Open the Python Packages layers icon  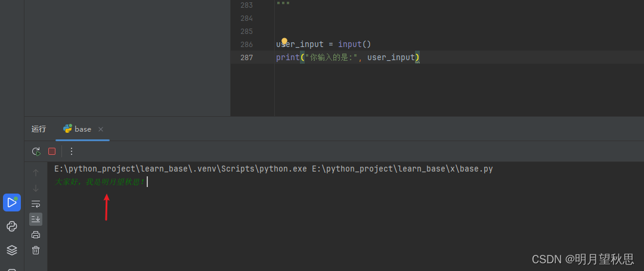(12, 250)
